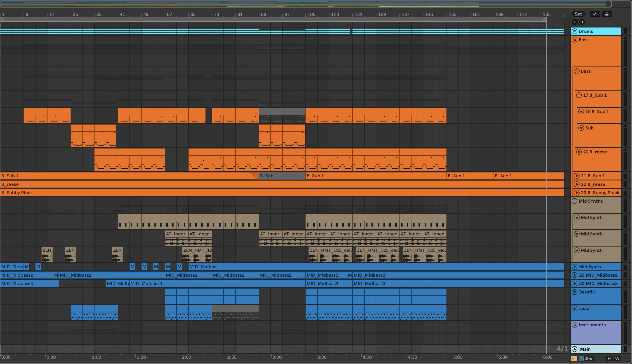Click the 1.00x lane height zoom field
The width and height of the screenshot is (632, 364).
pyautogui.click(x=586, y=358)
